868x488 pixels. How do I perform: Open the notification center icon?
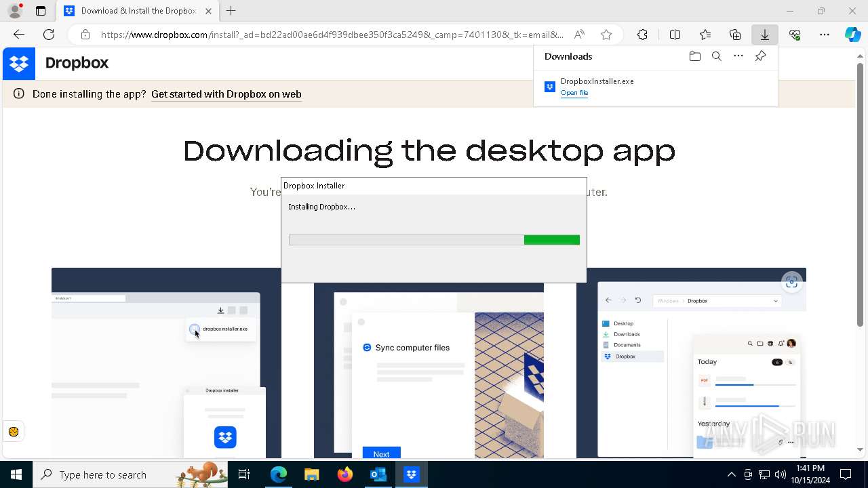coord(846,474)
